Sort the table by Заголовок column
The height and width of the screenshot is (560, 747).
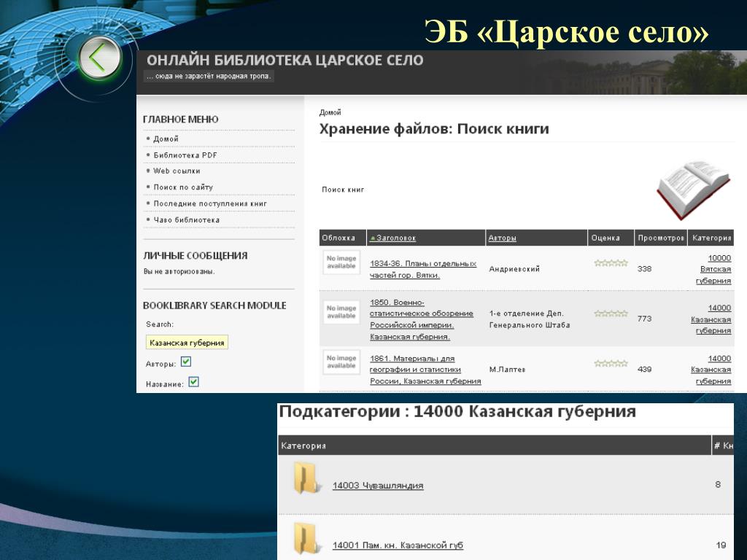(x=393, y=238)
